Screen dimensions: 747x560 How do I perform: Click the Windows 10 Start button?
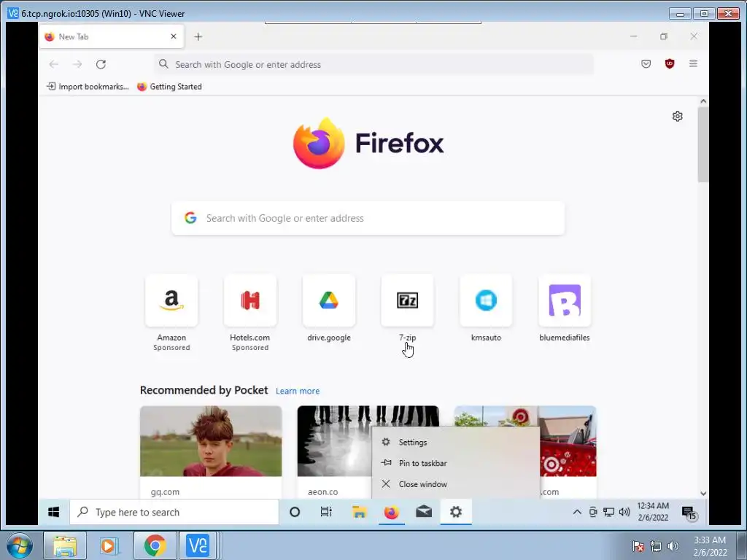(x=53, y=512)
